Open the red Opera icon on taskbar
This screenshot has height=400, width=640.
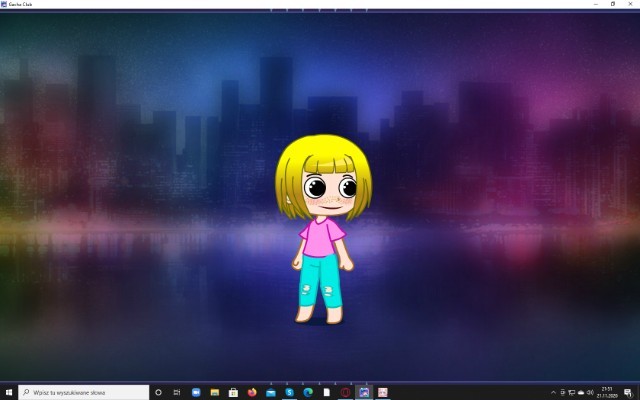(346, 392)
